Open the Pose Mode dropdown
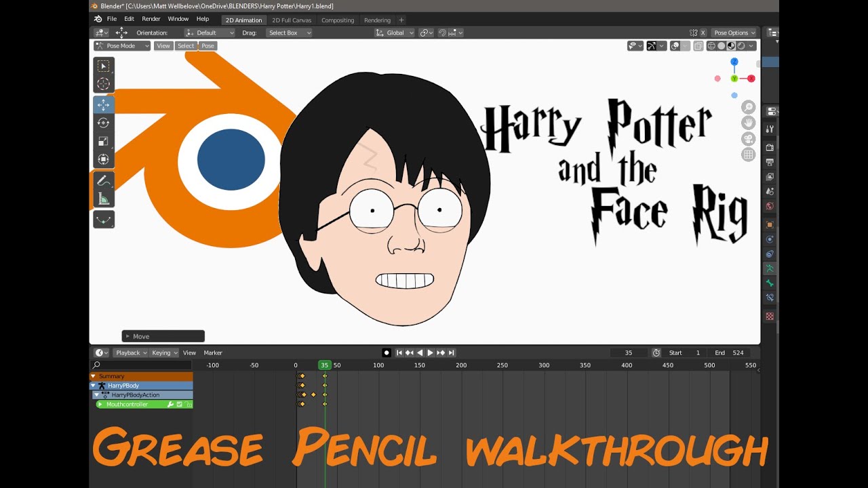 click(122, 46)
